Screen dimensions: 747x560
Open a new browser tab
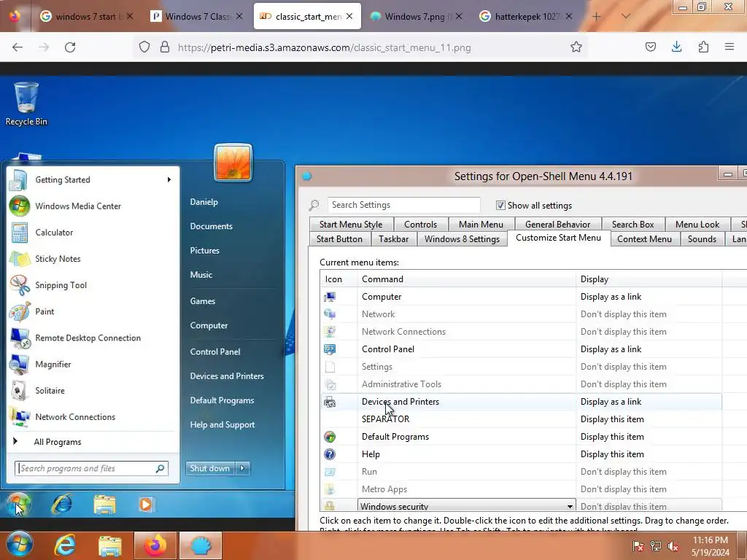tap(597, 16)
